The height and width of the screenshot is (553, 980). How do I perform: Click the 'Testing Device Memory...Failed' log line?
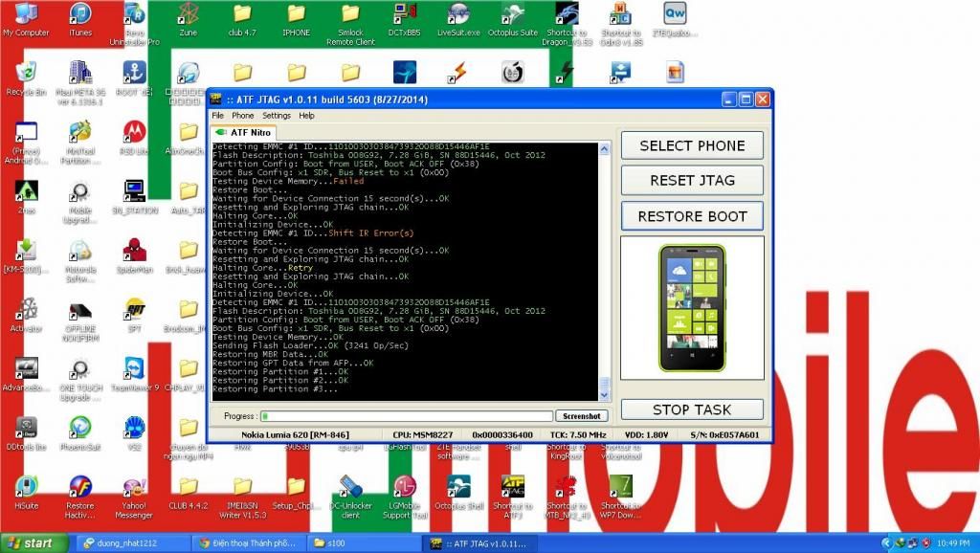tap(288, 181)
